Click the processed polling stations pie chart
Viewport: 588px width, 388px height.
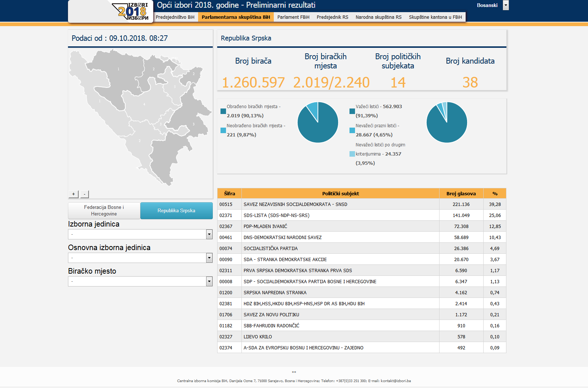pyautogui.click(x=318, y=122)
